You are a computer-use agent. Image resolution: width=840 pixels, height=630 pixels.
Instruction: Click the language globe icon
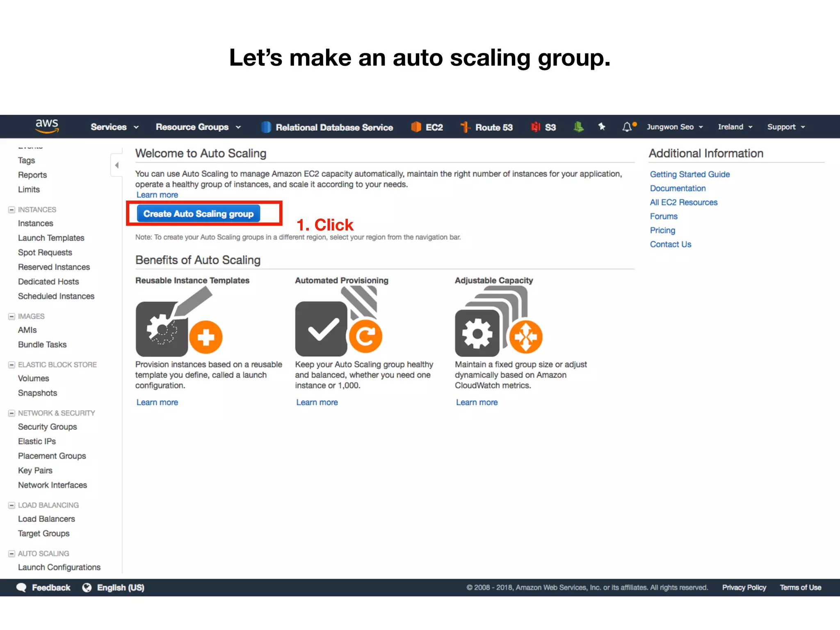coord(87,588)
